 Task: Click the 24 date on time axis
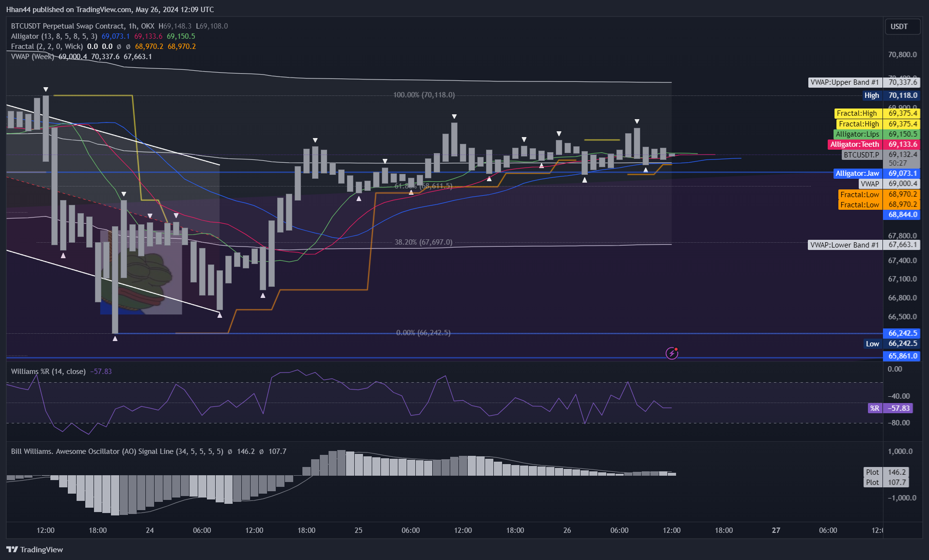[x=150, y=530]
